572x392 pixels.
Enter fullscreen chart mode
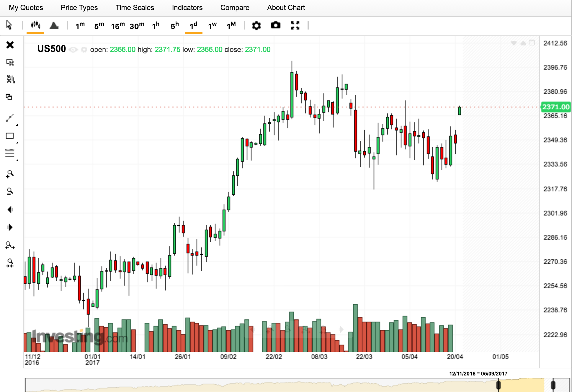[295, 25]
